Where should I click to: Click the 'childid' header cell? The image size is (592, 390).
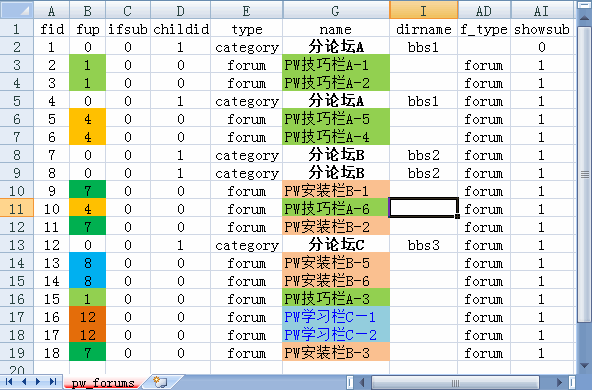pyautogui.click(x=181, y=29)
